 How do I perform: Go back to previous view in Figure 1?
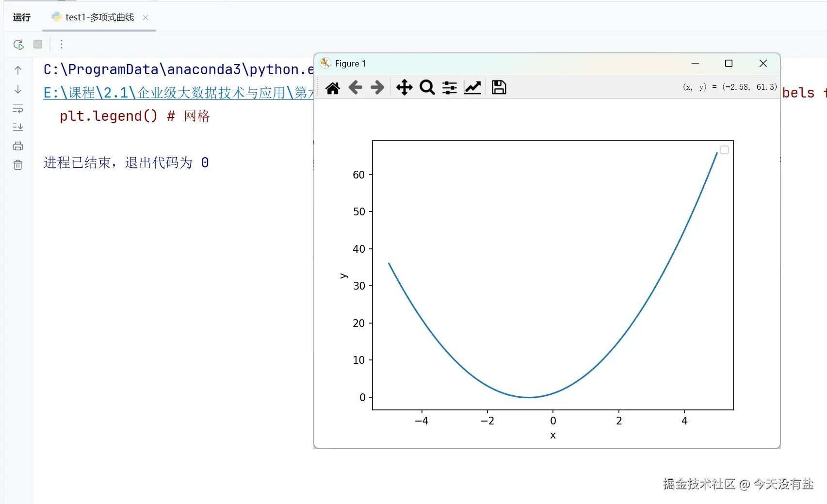coord(356,87)
